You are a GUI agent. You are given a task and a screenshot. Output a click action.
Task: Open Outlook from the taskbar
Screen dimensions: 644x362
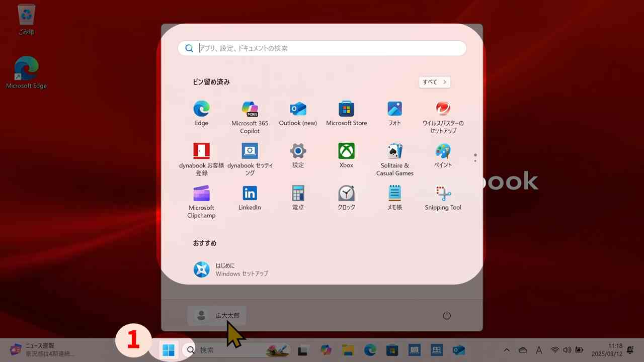[458, 350]
